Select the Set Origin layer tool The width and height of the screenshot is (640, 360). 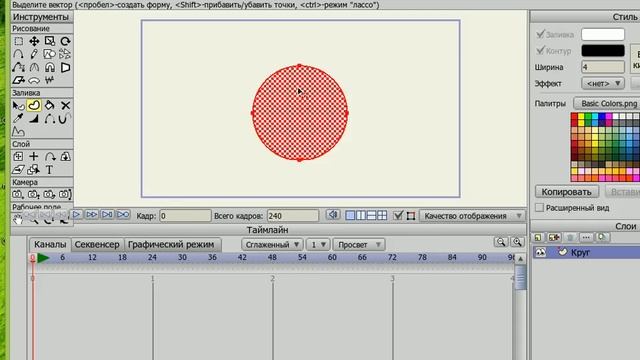click(18, 157)
